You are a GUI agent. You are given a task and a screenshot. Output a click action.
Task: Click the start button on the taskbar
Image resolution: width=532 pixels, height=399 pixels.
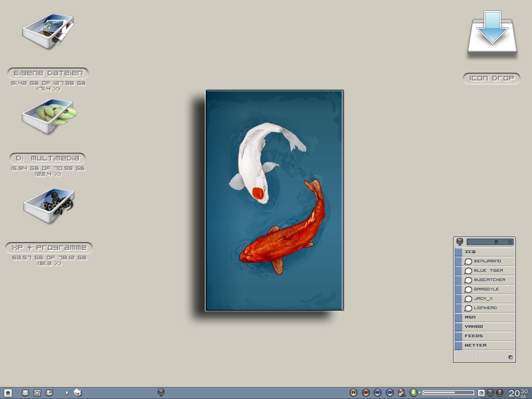pos(7,393)
